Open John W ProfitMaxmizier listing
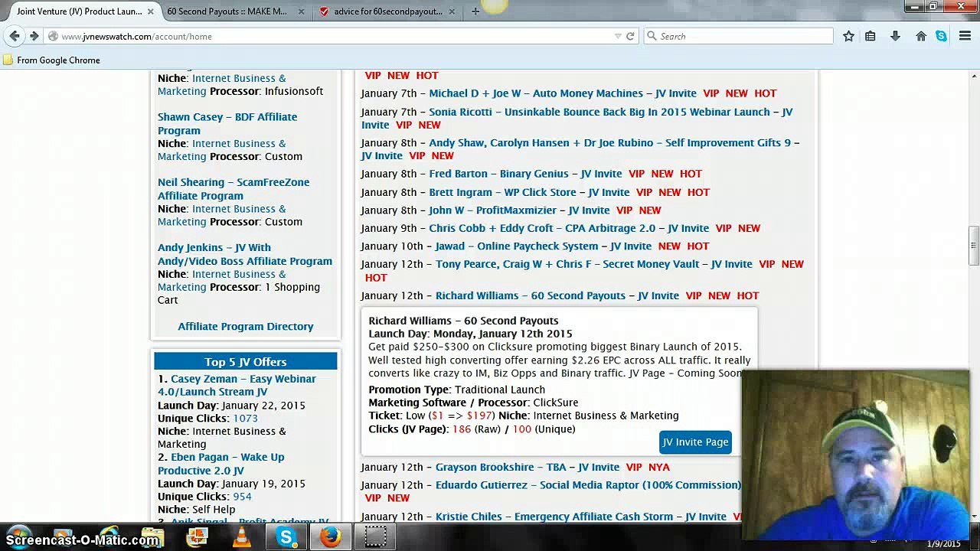 (x=492, y=210)
